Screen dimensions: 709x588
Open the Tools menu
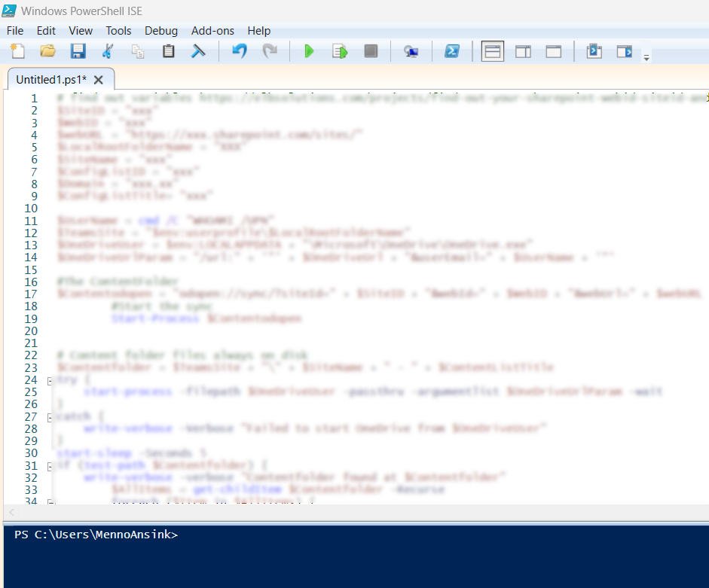point(118,31)
